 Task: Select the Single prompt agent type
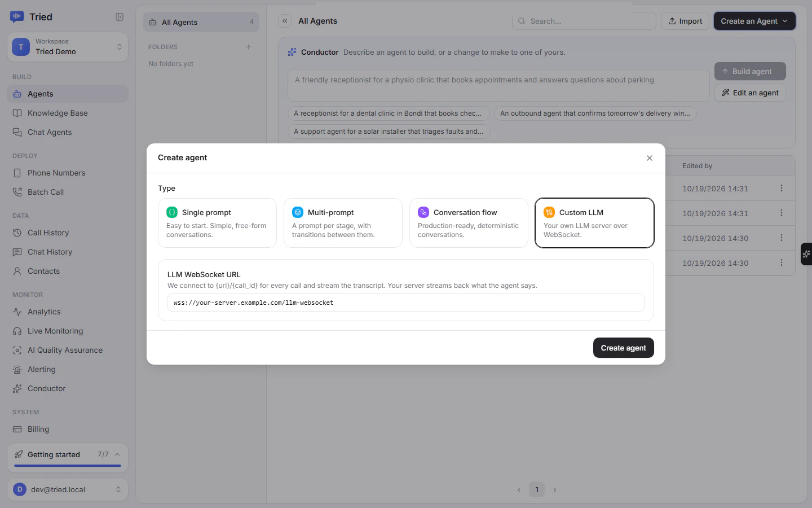pyautogui.click(x=217, y=223)
